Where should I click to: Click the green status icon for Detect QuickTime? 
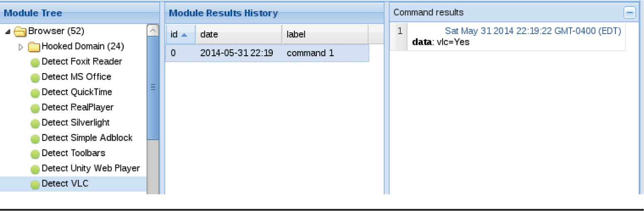click(35, 93)
